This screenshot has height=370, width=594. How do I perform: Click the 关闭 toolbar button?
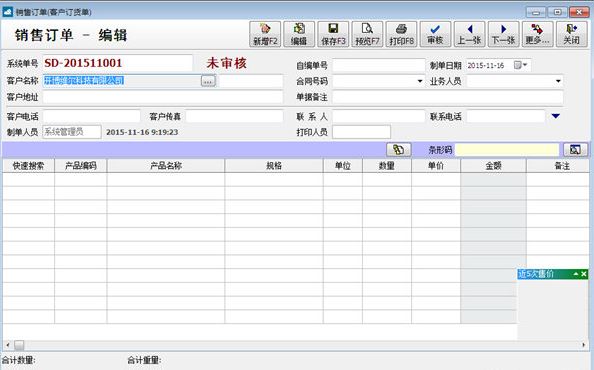click(x=571, y=34)
